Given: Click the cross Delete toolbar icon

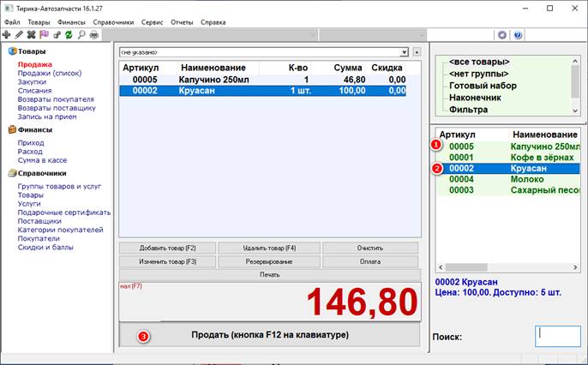Looking at the screenshot, I should tap(32, 35).
